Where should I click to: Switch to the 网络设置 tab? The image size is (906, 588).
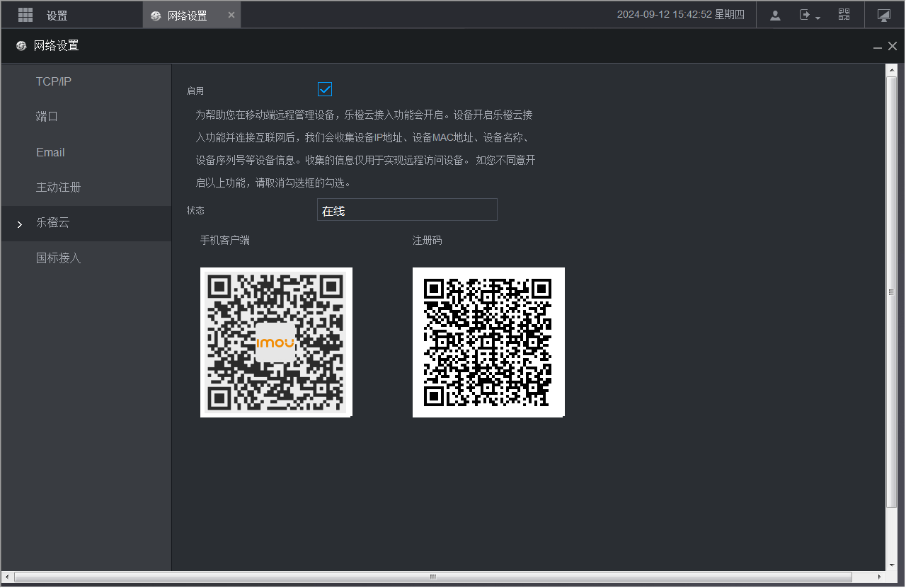point(187,16)
